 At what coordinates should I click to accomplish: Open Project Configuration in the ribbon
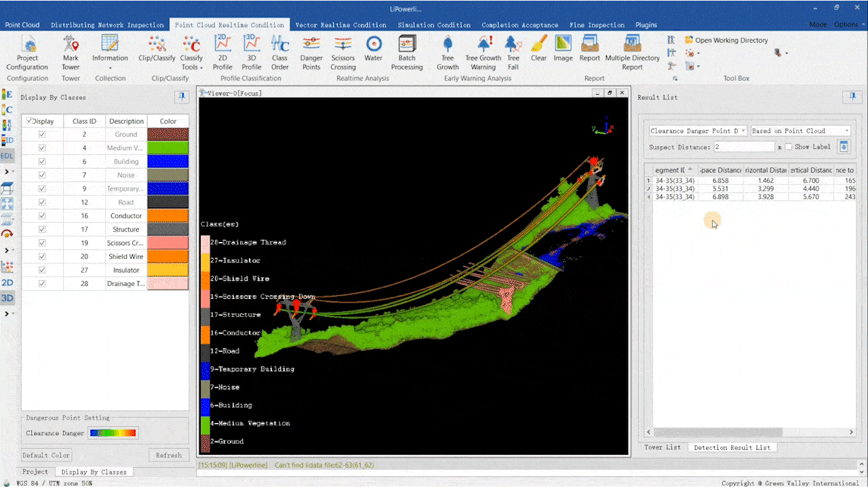pyautogui.click(x=27, y=54)
